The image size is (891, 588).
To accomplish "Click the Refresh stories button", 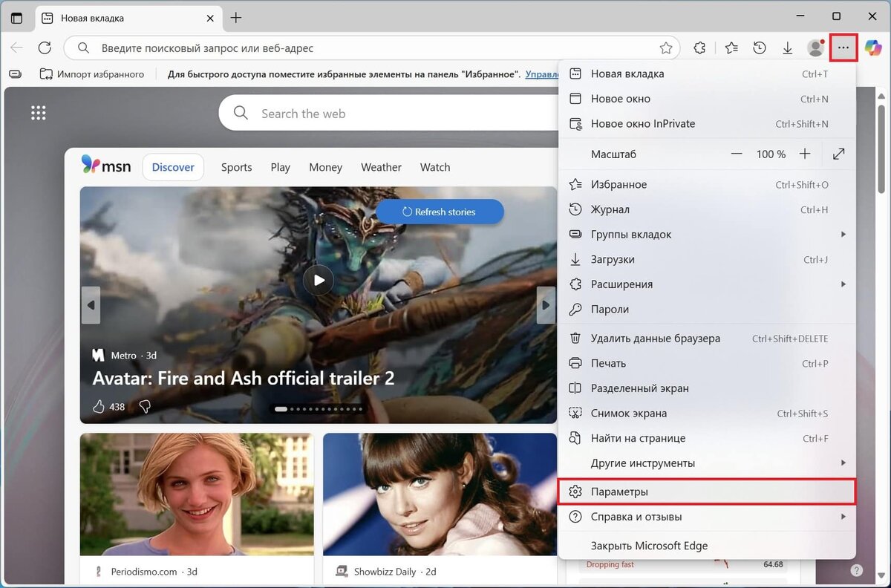I will click(440, 212).
